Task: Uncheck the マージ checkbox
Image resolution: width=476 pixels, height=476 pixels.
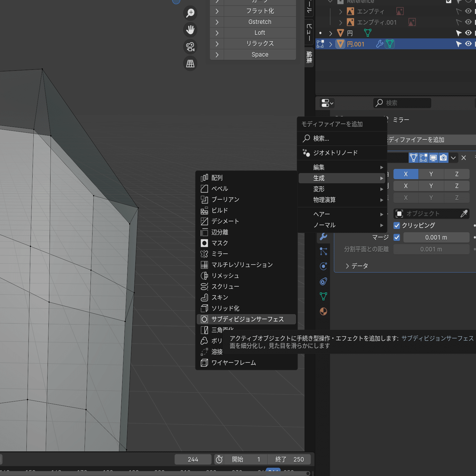Action: coord(397,237)
